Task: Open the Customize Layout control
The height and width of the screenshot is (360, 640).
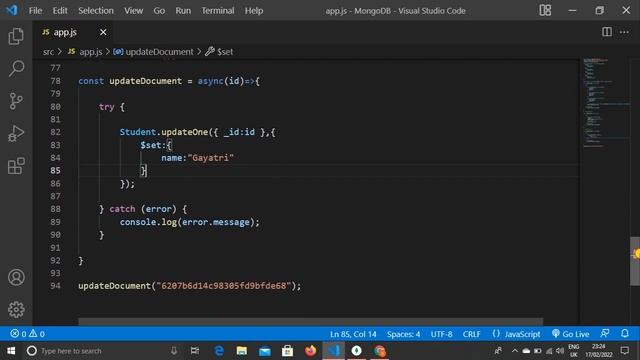Action: coord(545,10)
